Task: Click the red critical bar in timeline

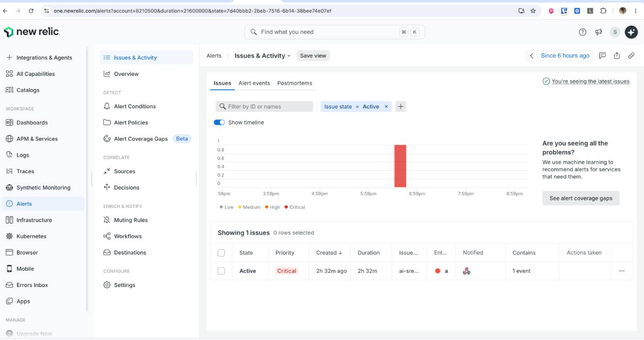Action: pyautogui.click(x=400, y=166)
